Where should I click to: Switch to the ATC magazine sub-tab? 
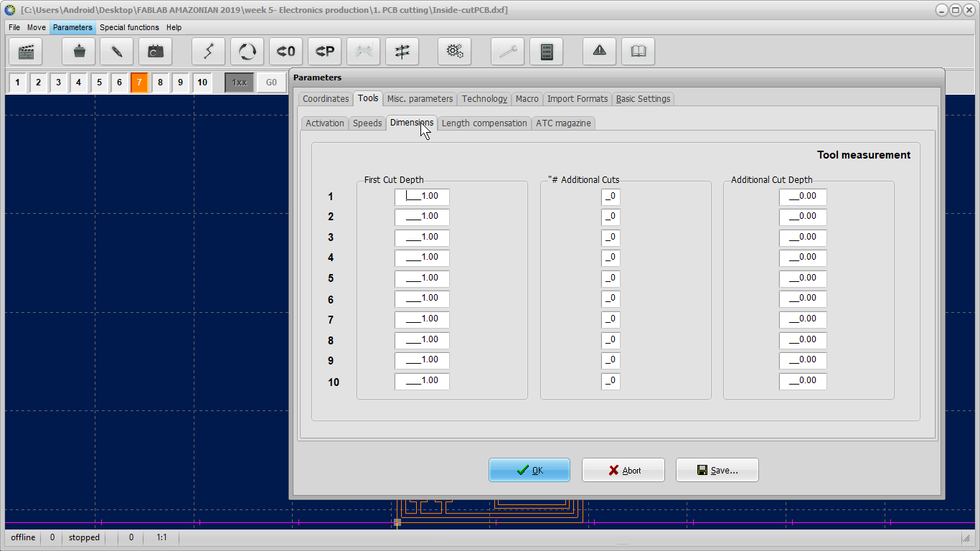[564, 123]
